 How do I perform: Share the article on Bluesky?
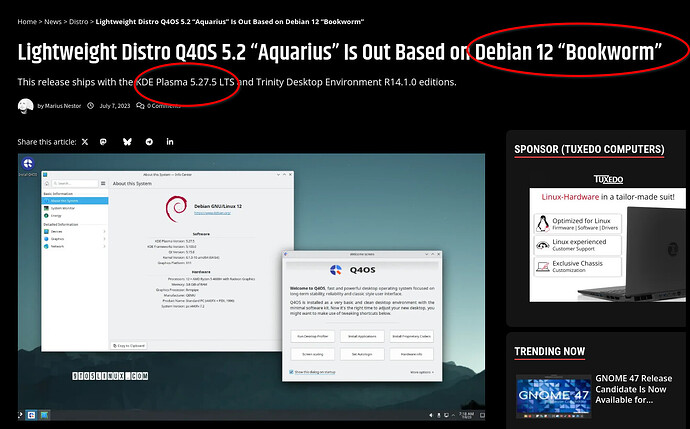click(x=127, y=142)
